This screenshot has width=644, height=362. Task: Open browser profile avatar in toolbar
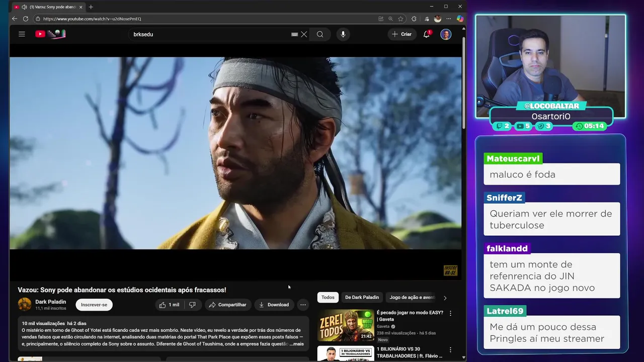438,19
